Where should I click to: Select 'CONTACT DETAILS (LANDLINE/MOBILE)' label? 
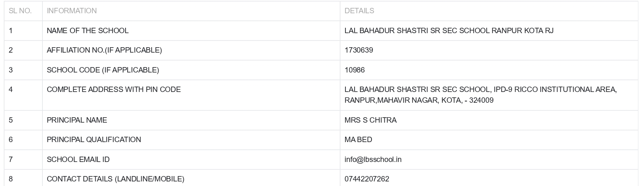coord(115,179)
